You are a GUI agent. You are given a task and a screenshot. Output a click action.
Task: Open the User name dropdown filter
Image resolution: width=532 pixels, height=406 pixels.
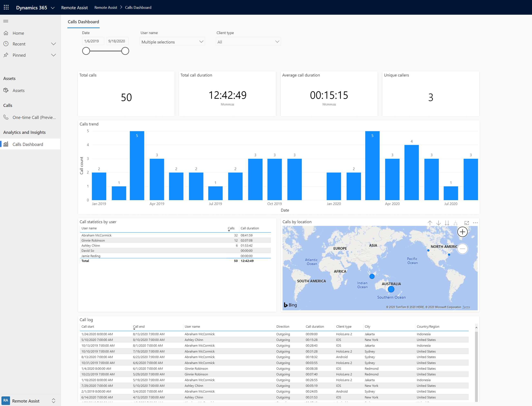click(172, 41)
